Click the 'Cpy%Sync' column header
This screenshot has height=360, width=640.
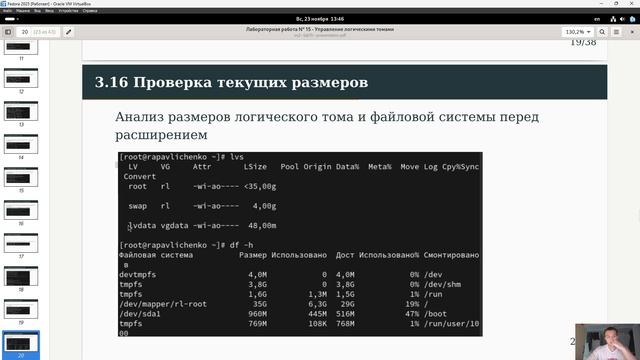pos(460,167)
